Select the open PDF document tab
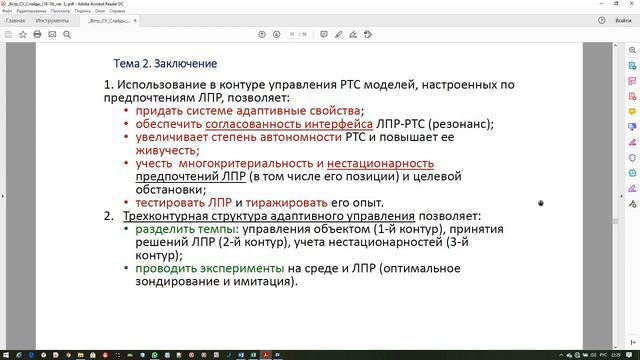Image resolution: width=640 pixels, height=360 pixels. (109, 20)
